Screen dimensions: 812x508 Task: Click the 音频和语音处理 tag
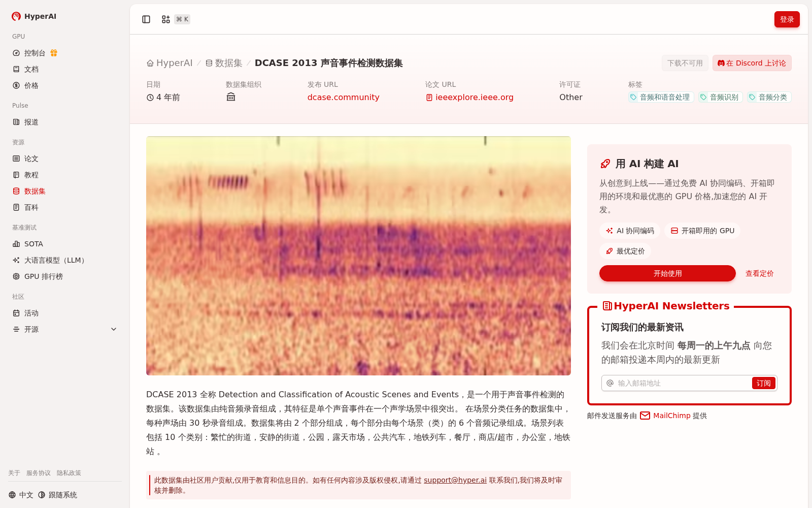661,97
